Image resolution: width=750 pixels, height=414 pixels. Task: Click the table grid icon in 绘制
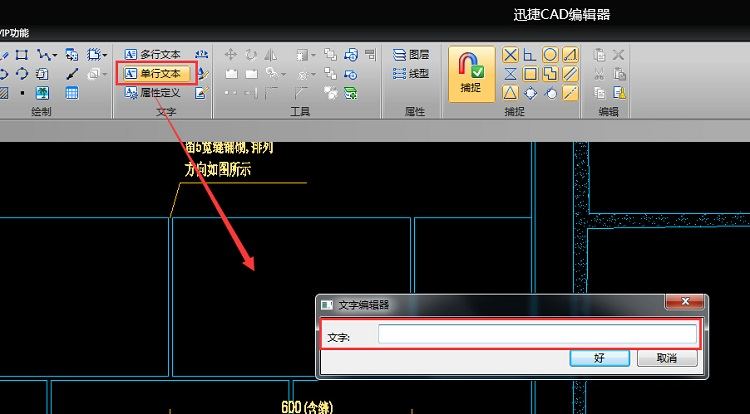click(72, 93)
